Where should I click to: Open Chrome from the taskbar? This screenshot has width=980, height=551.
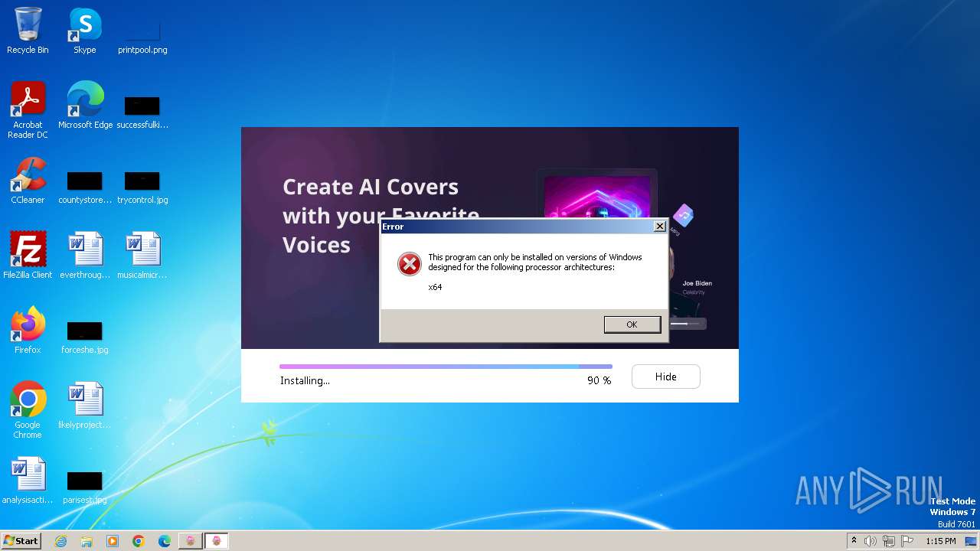(139, 541)
